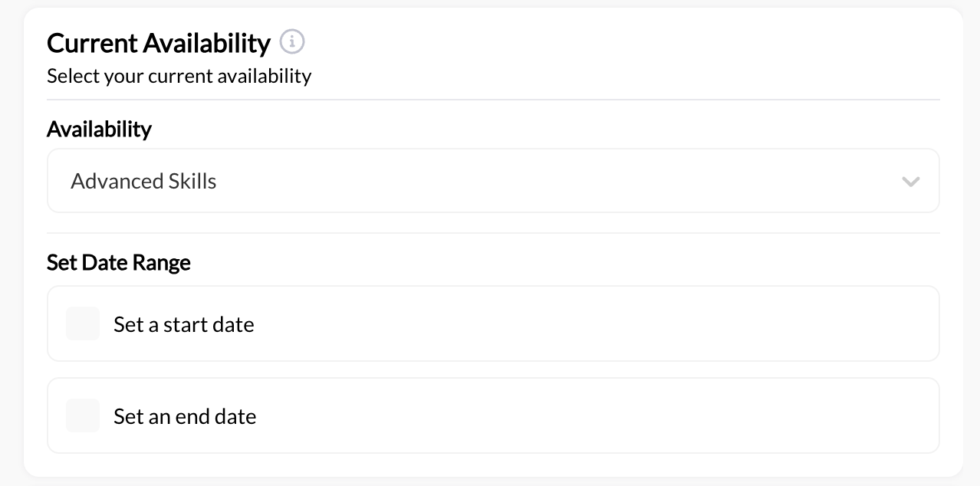Select the Advanced Skills text field
980x486 pixels.
[143, 181]
